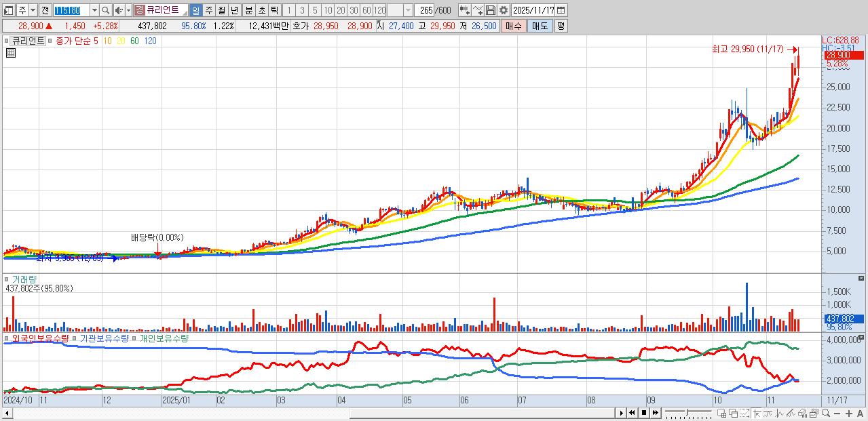Switch to 분 minute chart period
The width and height of the screenshot is (868, 421).
point(248,10)
